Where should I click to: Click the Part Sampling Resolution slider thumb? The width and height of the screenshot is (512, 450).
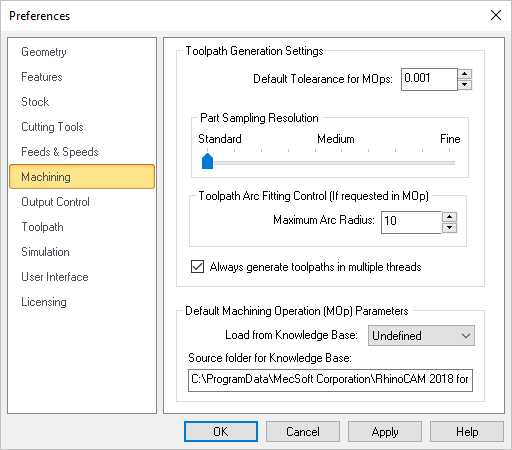point(207,161)
